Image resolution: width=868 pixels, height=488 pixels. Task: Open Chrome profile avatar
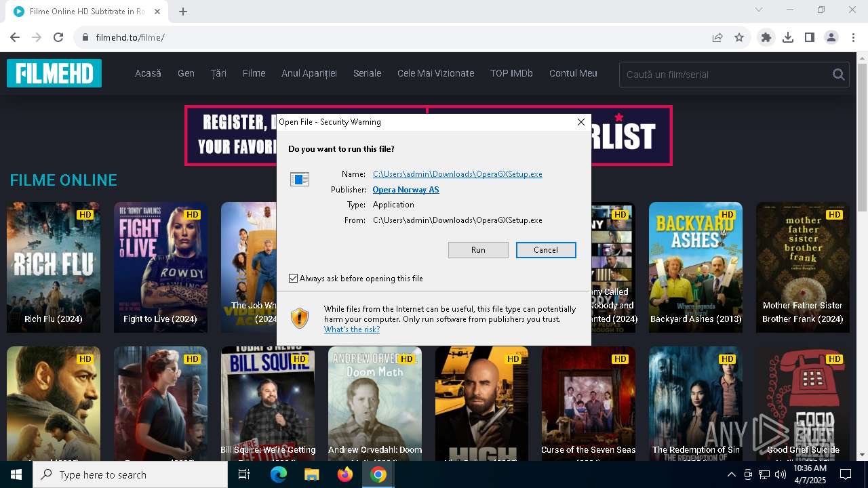tap(831, 37)
